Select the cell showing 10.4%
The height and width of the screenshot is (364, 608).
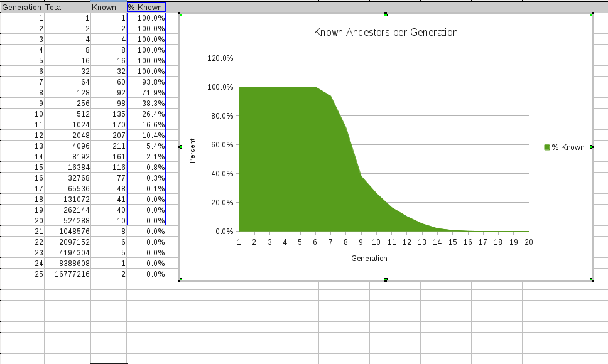(146, 135)
